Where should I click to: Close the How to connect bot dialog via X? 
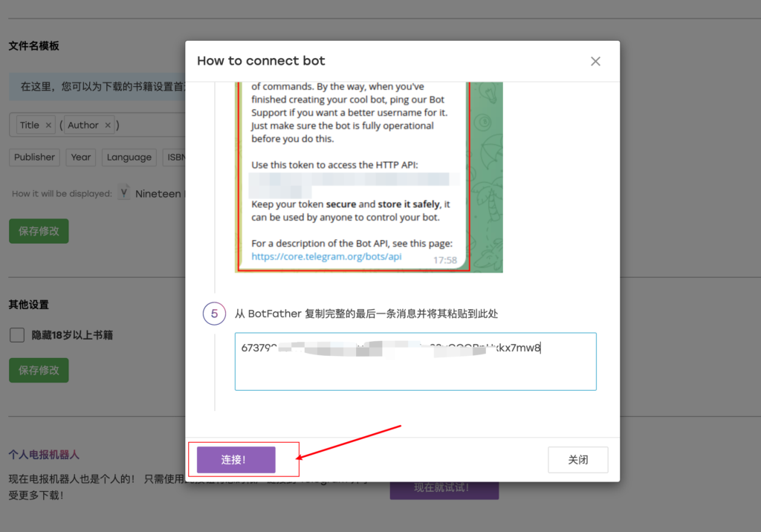tap(595, 62)
